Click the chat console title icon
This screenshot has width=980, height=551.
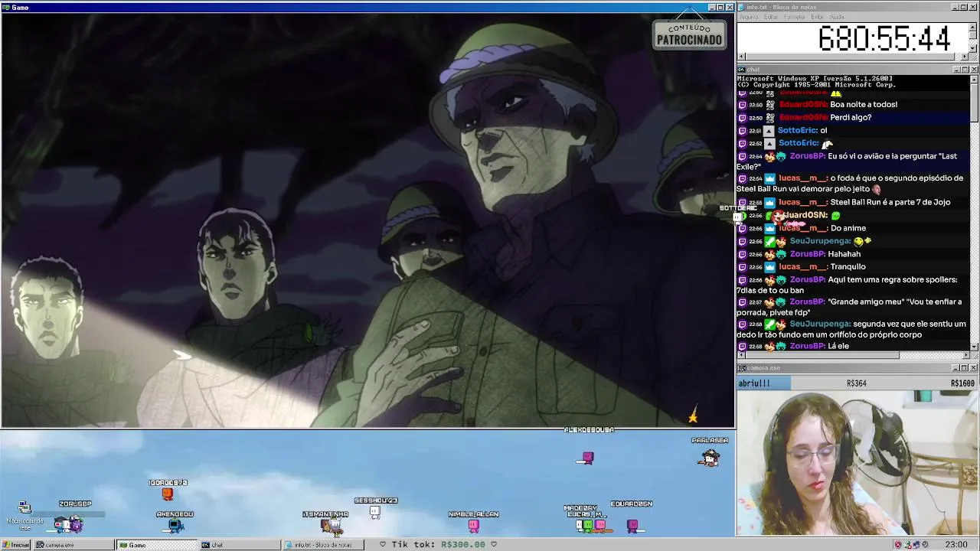tap(742, 69)
